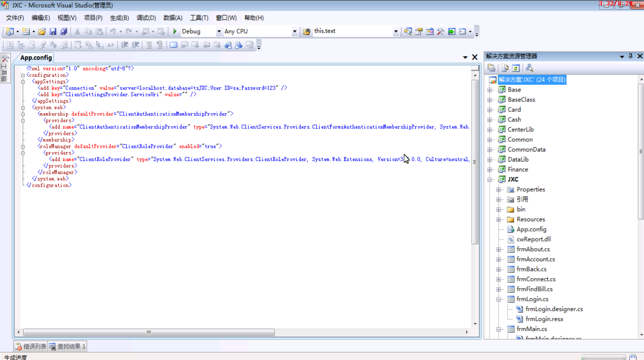
Task: Select App.config in Solution Explorer
Action: point(531,229)
